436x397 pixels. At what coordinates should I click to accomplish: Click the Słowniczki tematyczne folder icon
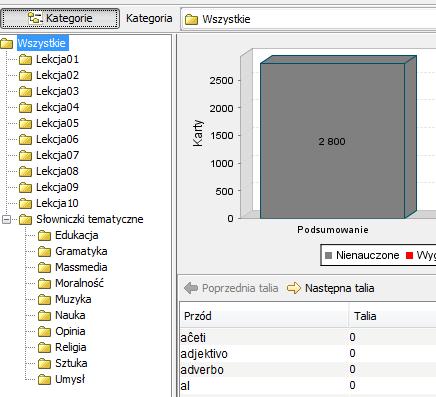[x=25, y=220]
